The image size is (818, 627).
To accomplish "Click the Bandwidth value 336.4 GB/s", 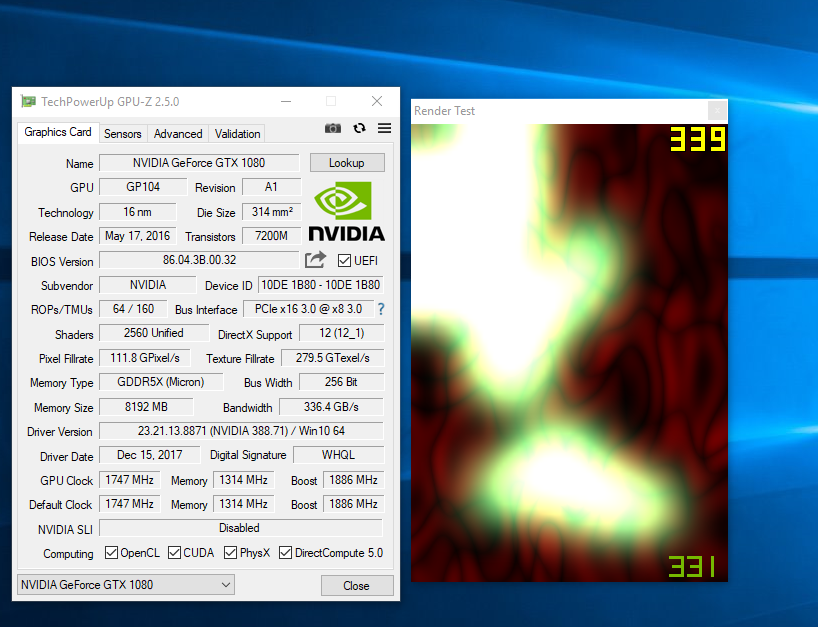I will coord(331,407).
